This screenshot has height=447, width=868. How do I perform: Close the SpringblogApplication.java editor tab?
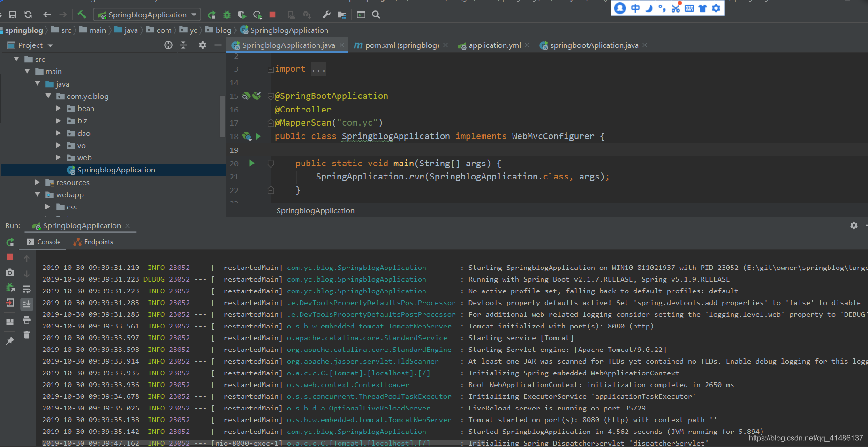[x=342, y=45]
